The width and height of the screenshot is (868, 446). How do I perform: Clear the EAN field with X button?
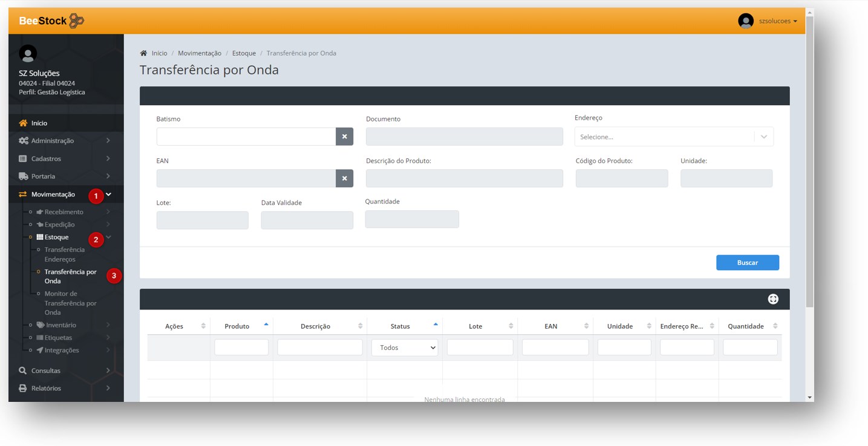(x=344, y=178)
